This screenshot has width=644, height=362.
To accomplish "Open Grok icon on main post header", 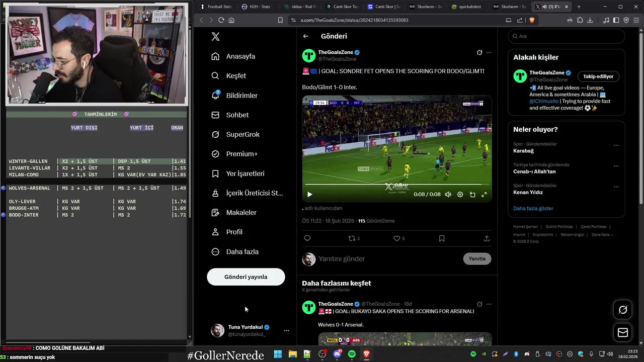I will pyautogui.click(x=479, y=52).
